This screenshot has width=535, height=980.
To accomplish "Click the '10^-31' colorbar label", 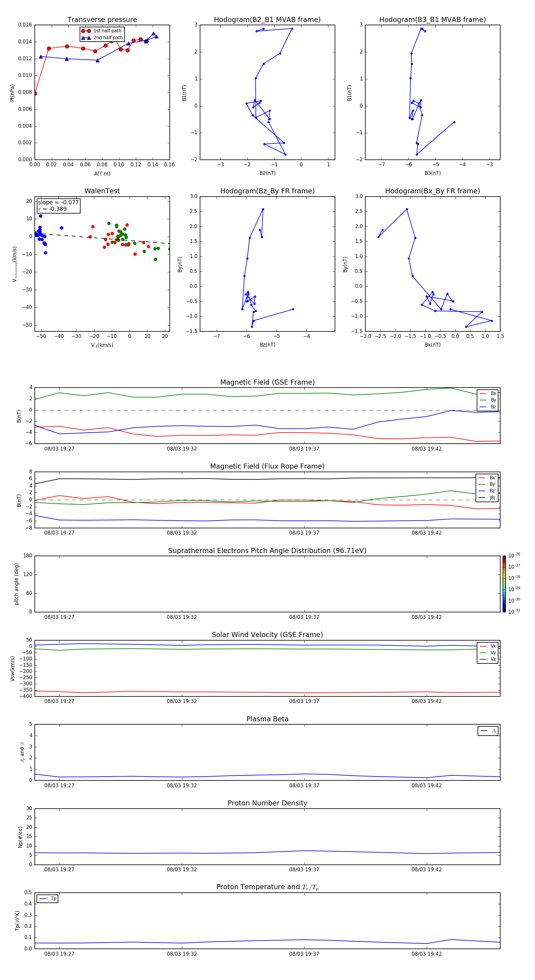I will pyautogui.click(x=514, y=611).
